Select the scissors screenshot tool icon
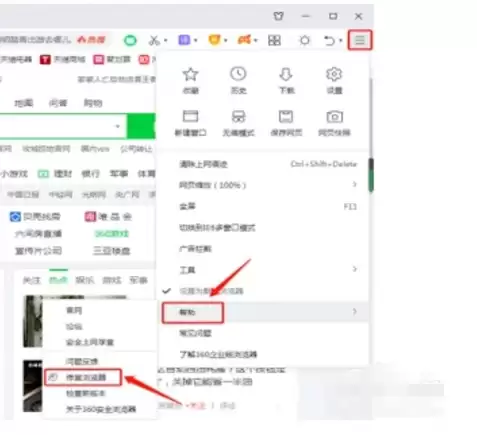The height and width of the screenshot is (435, 477). [154, 40]
